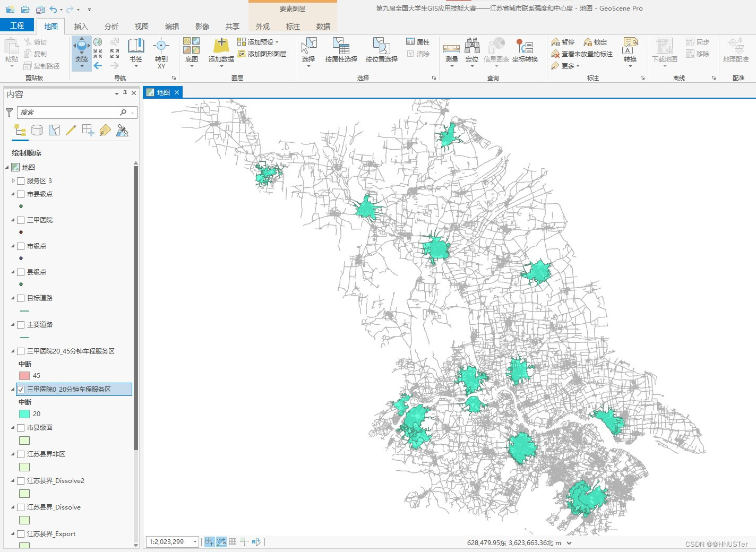
Task: Open the 更多 (More) labeling dropdown
Action: tap(565, 66)
